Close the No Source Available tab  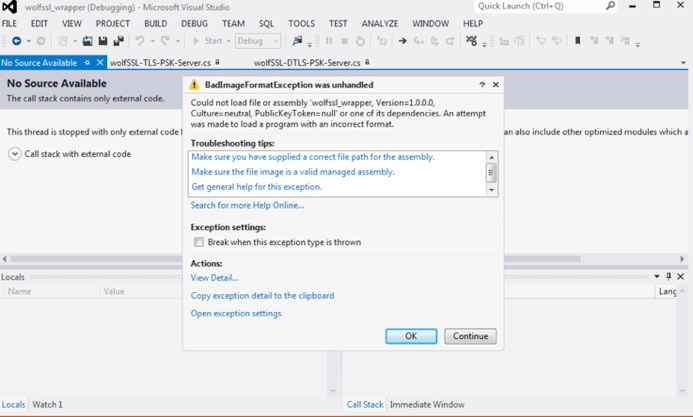(100, 63)
